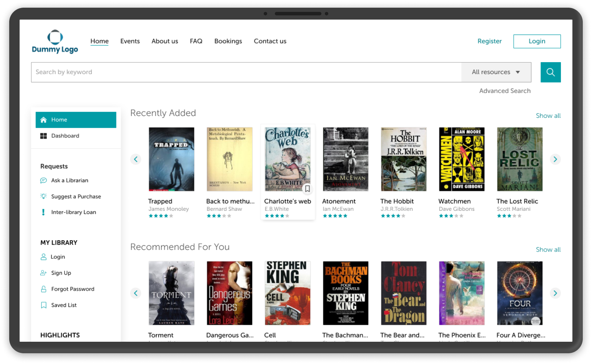This screenshot has height=364, width=592.
Task: Click the magnifier search button
Action: tap(550, 72)
